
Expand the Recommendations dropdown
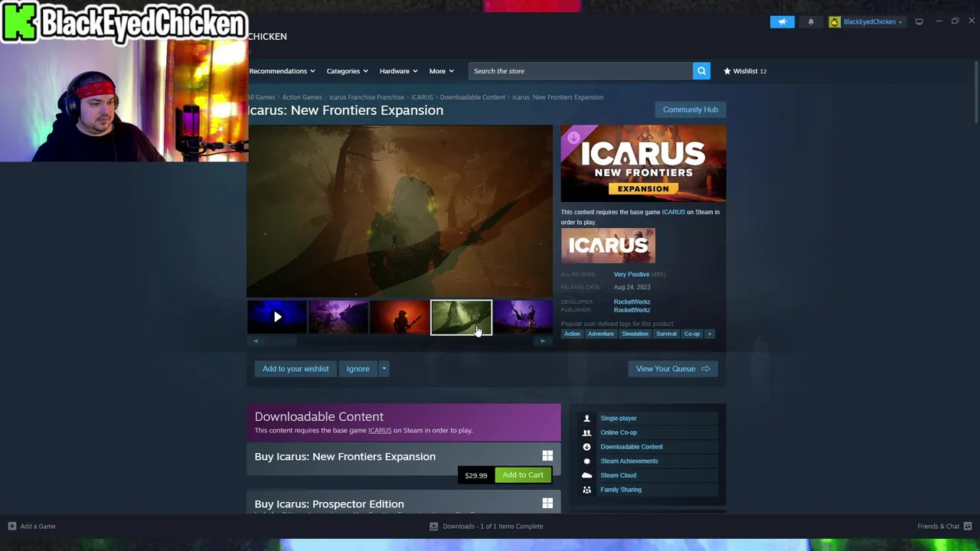(282, 71)
